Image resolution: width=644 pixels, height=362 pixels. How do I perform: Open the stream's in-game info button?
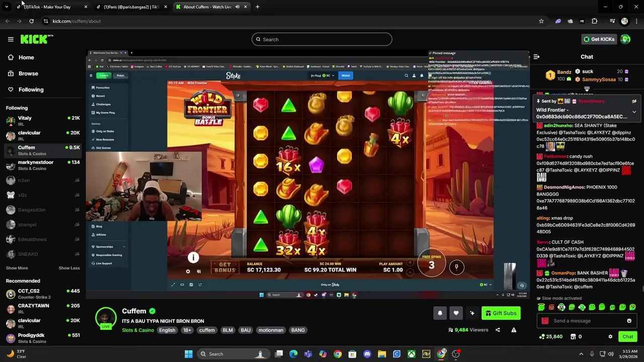tap(193, 258)
